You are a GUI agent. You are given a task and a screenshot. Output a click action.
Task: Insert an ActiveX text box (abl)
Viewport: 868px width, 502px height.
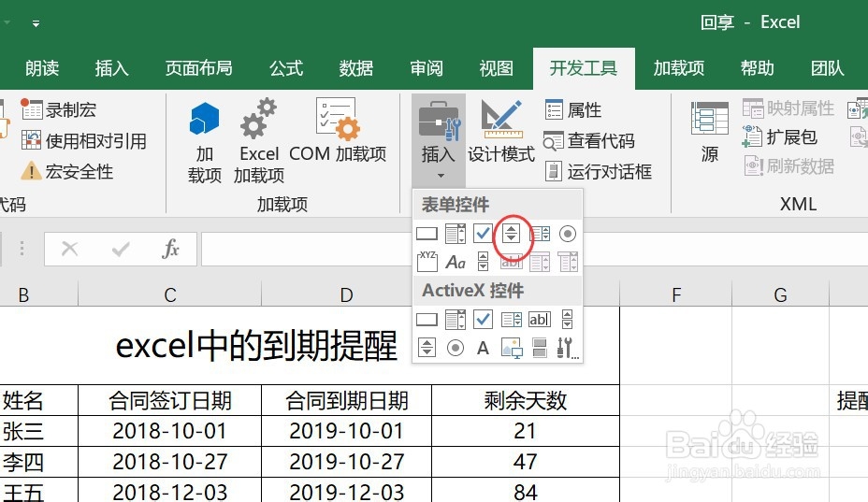(540, 320)
